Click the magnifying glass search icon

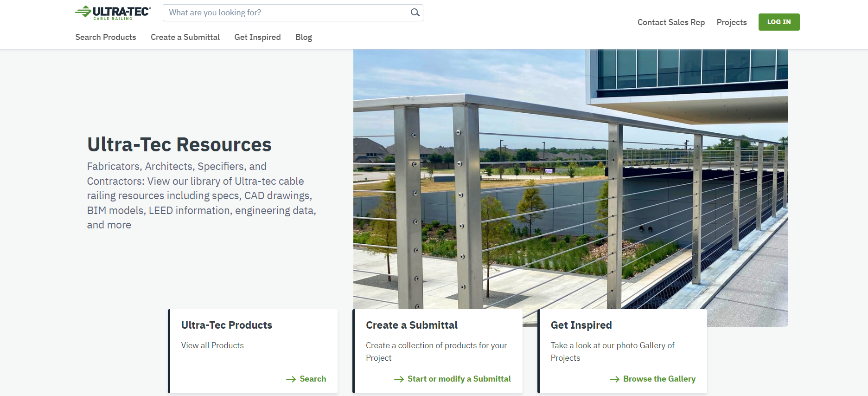415,13
